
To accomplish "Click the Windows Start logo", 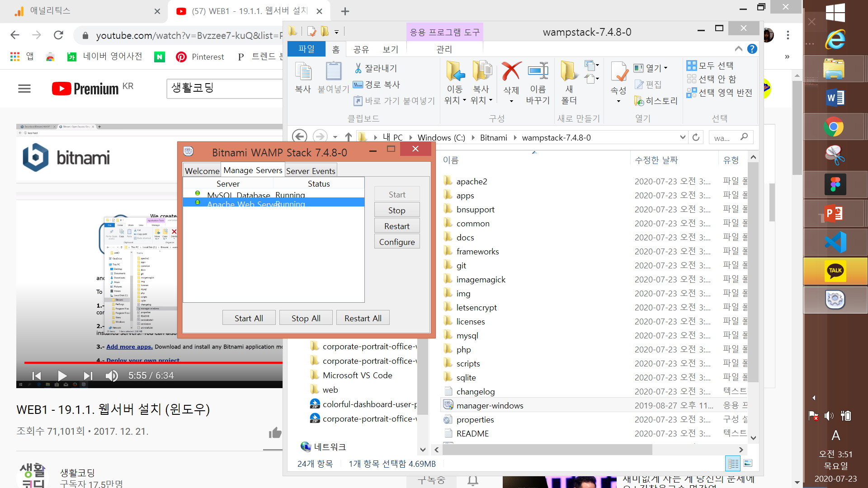I will coord(835,12).
